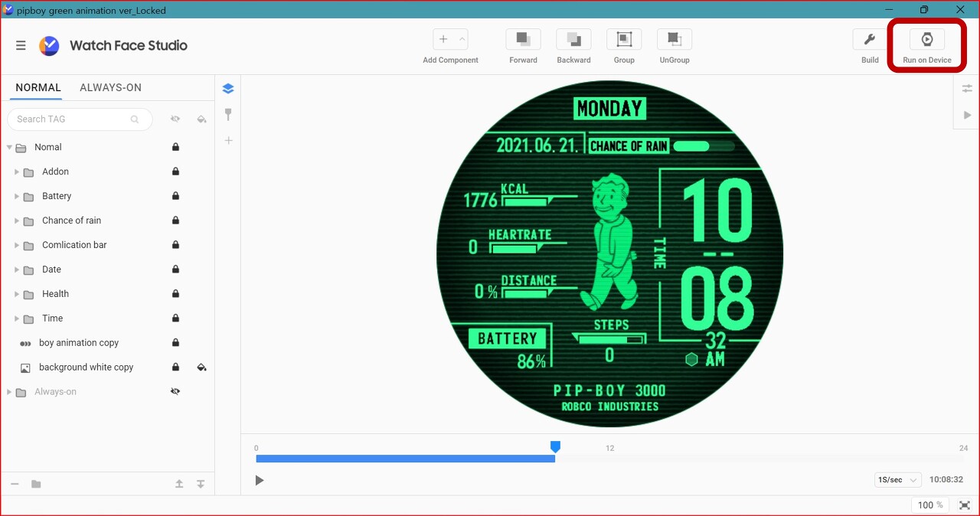Expand the Addon folder

coord(17,171)
